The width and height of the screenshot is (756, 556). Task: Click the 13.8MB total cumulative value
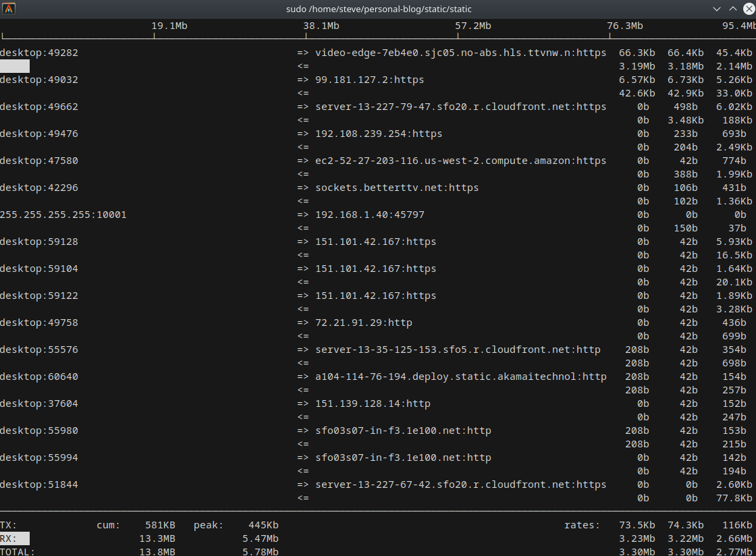157,552
